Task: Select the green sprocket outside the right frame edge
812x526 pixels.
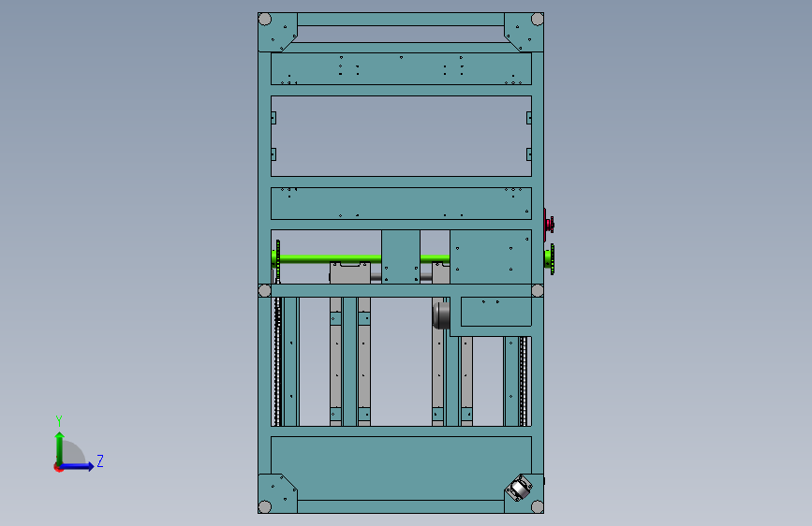Action: pos(550,259)
